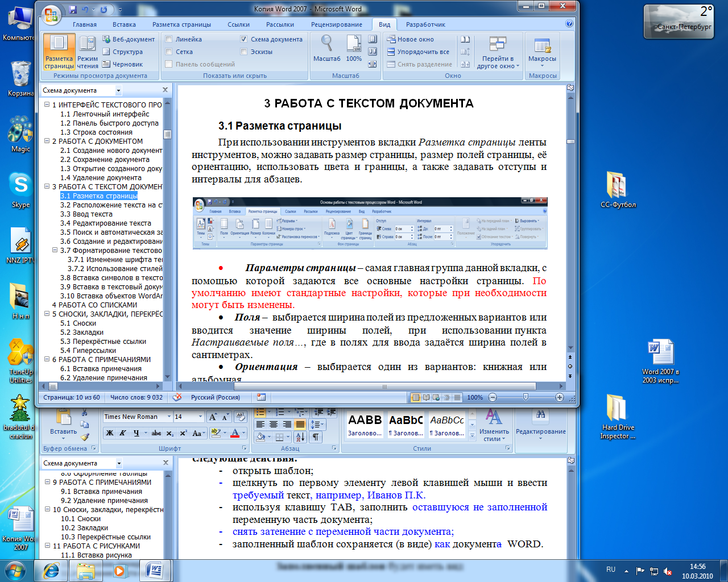Set zoom to 100% via page icon
Image resolution: width=728 pixels, height=582 pixels.
click(354, 48)
